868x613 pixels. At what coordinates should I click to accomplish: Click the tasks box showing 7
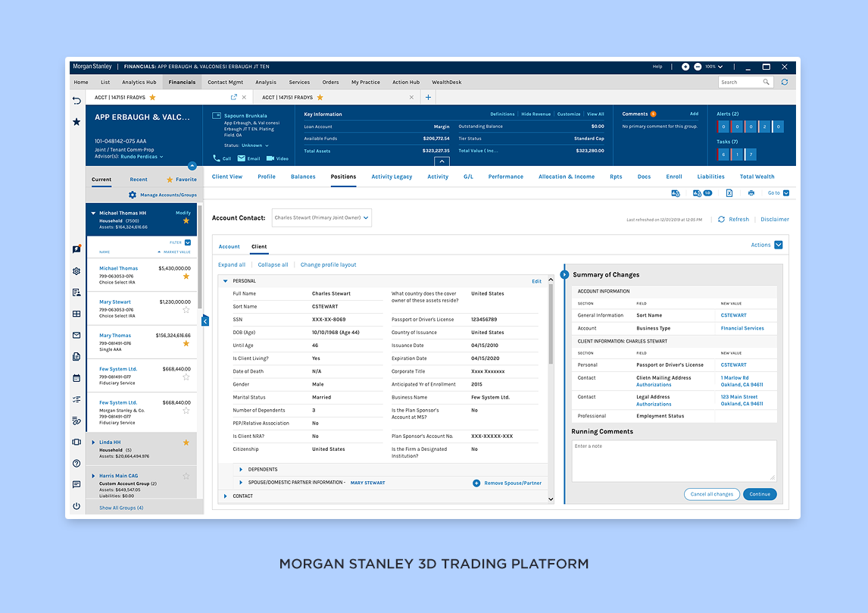tap(751, 155)
